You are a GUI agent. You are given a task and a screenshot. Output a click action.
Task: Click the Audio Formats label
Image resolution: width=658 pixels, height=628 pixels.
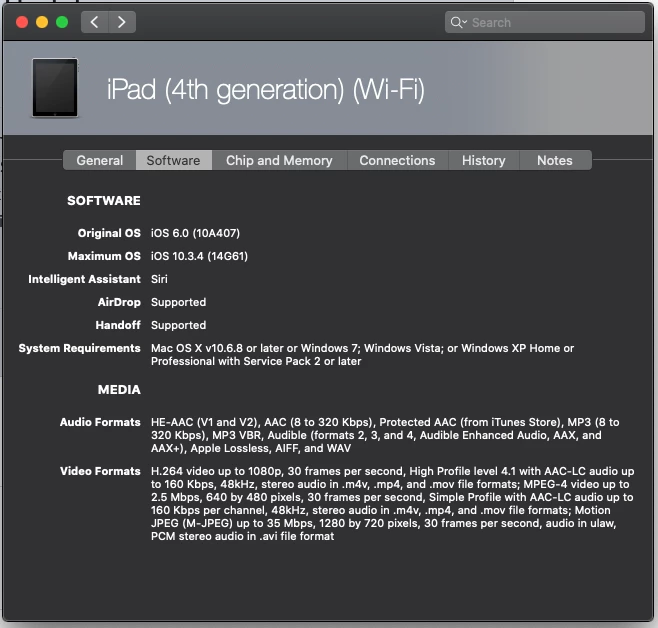pos(100,422)
